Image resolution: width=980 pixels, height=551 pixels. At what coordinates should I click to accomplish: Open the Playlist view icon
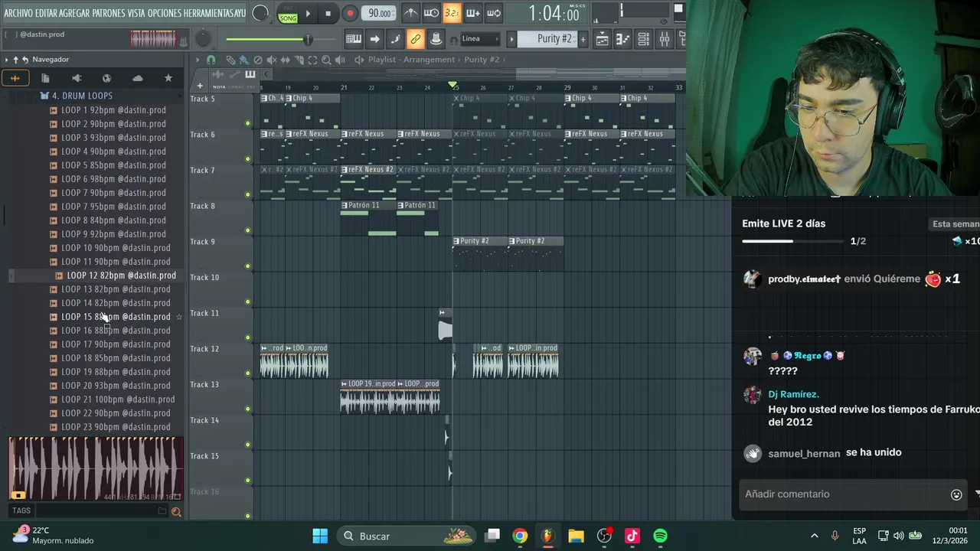click(x=603, y=39)
